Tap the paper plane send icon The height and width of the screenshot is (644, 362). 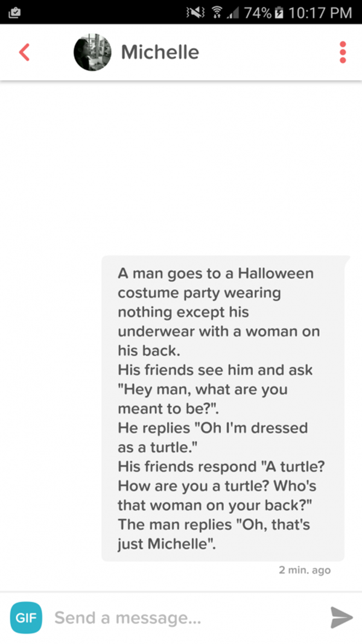click(x=341, y=617)
